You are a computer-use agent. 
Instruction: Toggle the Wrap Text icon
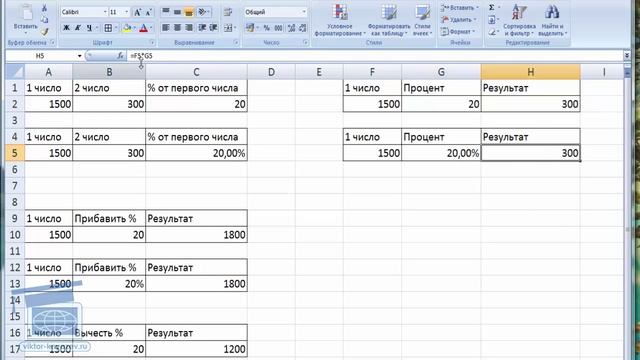coord(228,12)
